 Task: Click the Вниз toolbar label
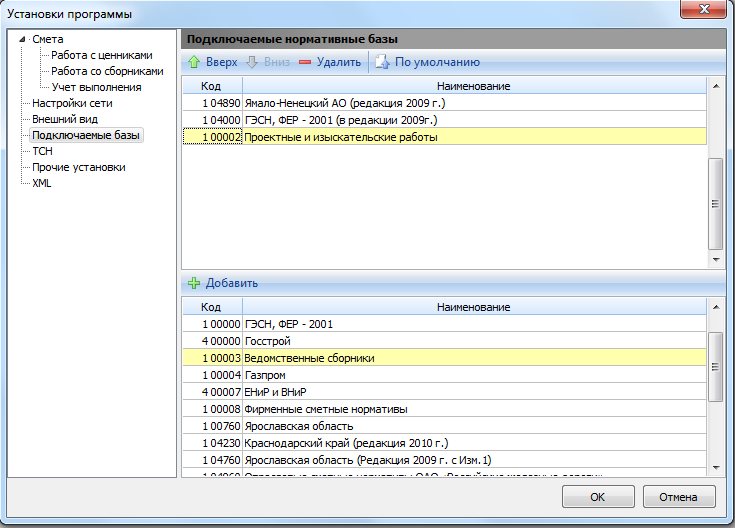(x=277, y=62)
